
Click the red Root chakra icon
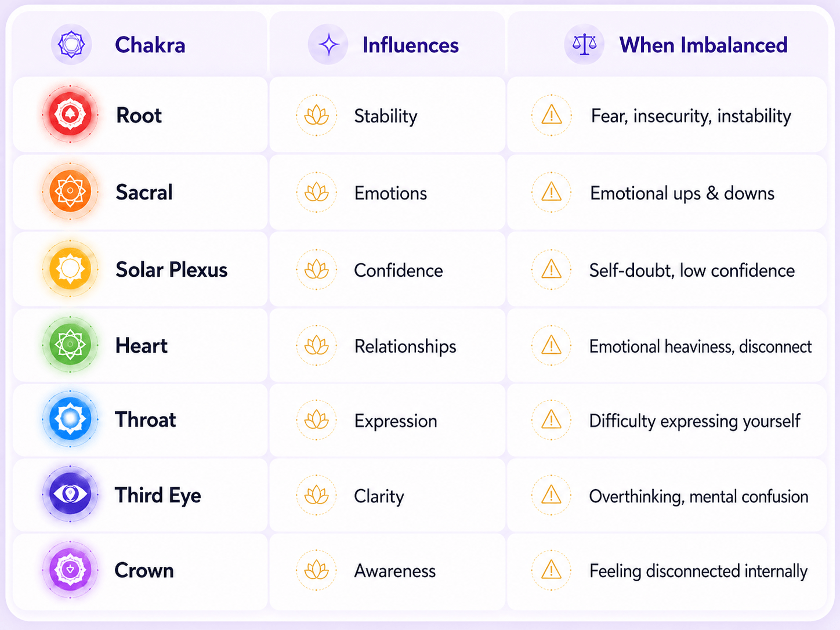70,114
